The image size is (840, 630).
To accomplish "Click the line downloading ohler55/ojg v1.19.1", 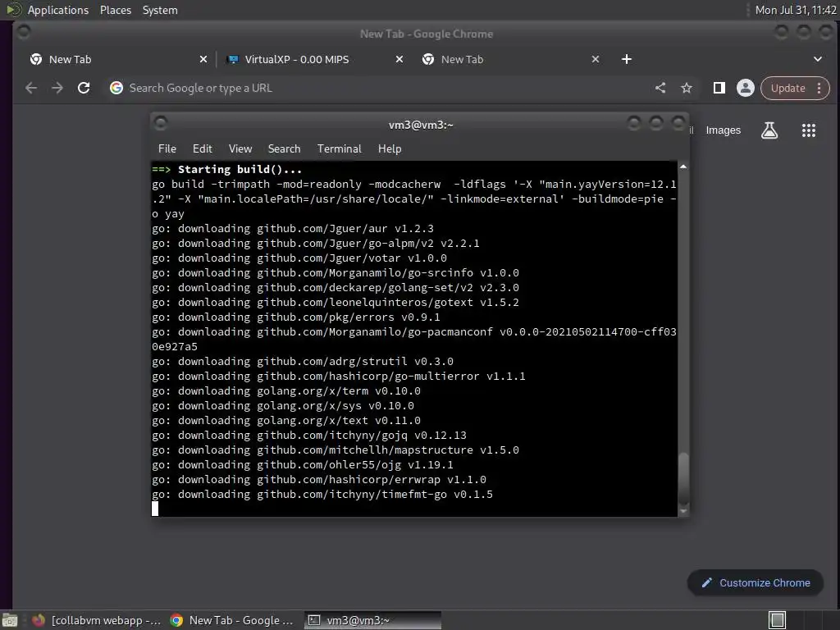I will (x=302, y=465).
